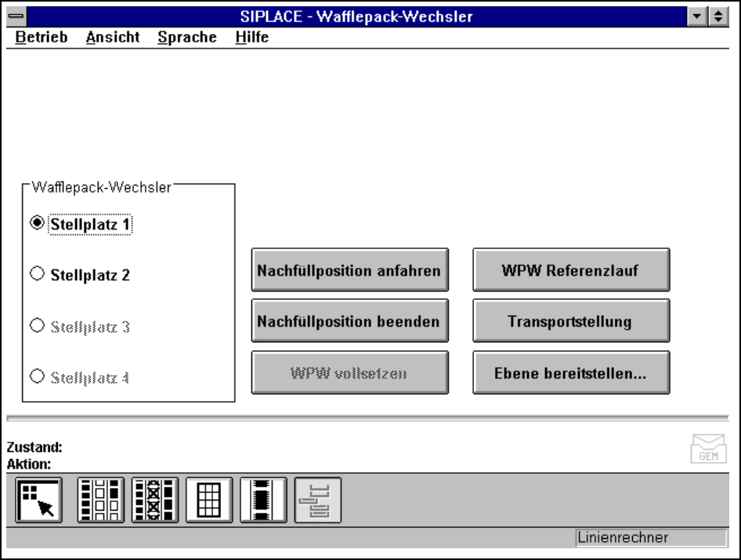Click the Wafflepack-Wechsler group box label
741x560 pixels.
click(101, 187)
